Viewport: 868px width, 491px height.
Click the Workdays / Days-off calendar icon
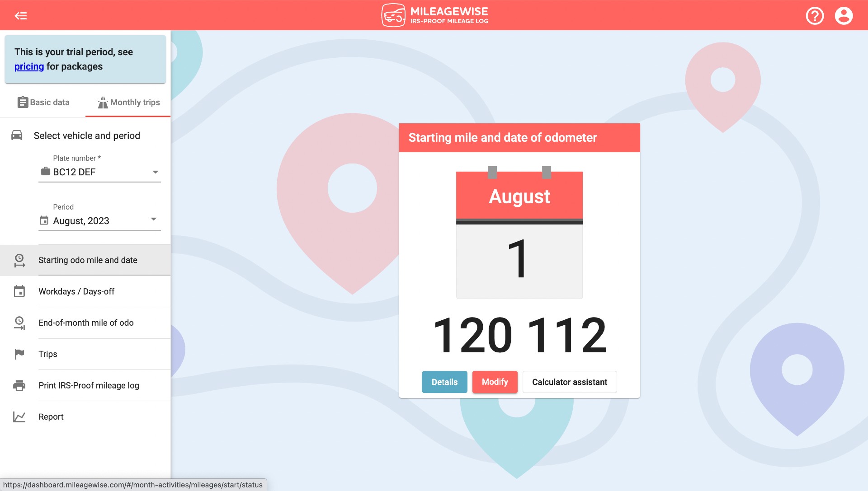click(x=19, y=291)
